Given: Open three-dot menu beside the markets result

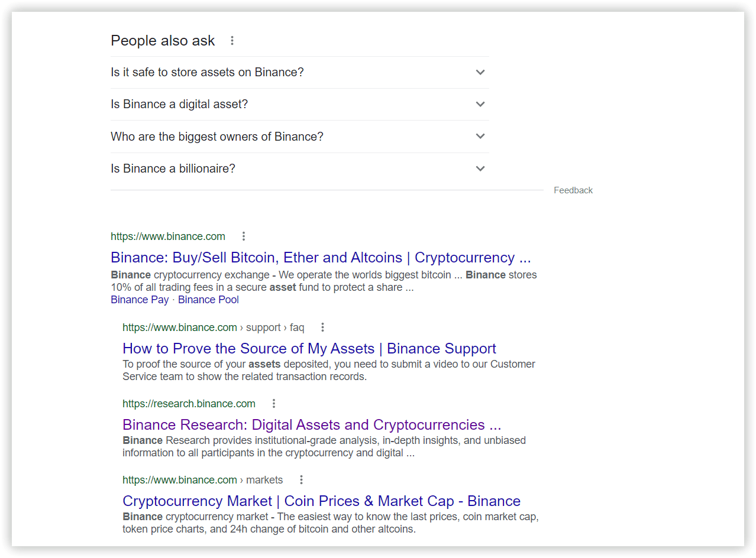Looking at the screenshot, I should (301, 480).
